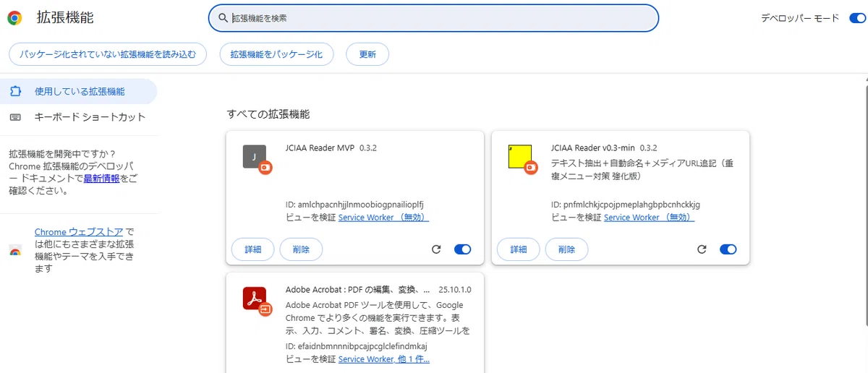
Task: Click 削除 for JCIAA Reader MVP
Action: point(301,249)
